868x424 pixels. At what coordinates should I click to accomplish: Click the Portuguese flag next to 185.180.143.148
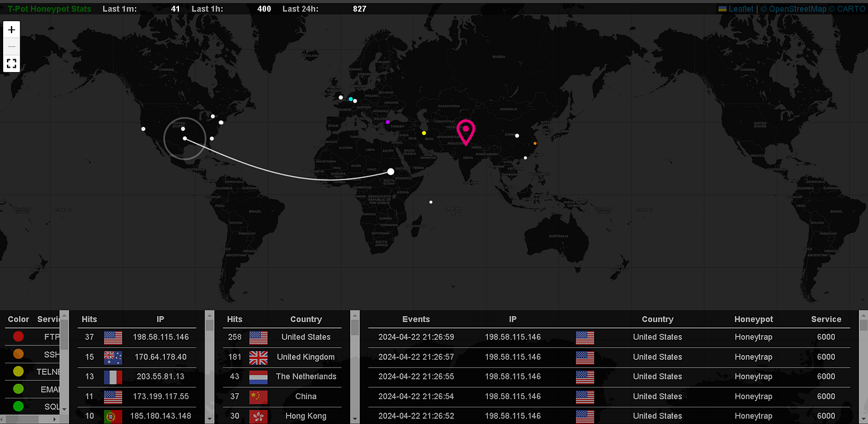(x=113, y=416)
